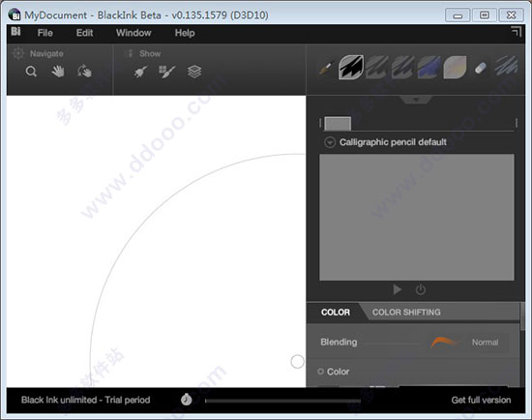This screenshot has width=532, height=420.
Task: Click the Bi logo in menu bar
Action: 15,32
